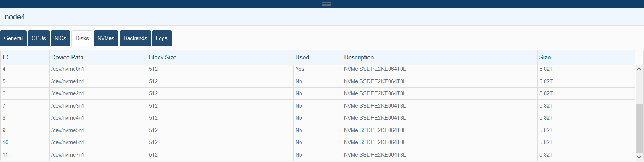
Task: Open the CPUs tab
Action: click(x=39, y=38)
